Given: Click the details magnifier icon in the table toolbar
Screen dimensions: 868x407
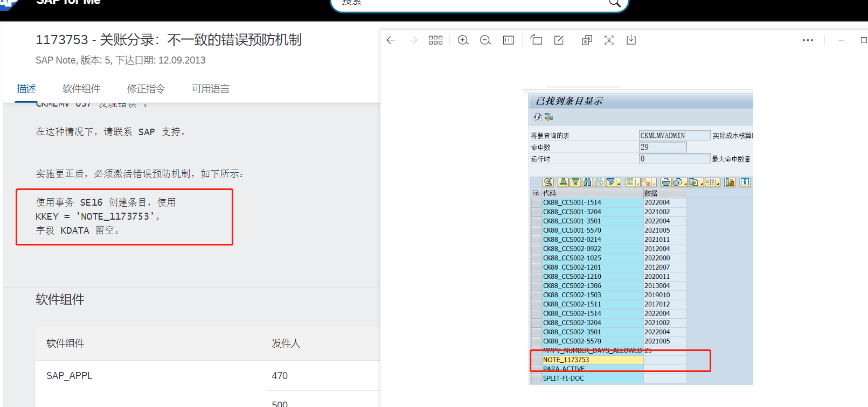Looking at the screenshot, I should coord(548,183).
